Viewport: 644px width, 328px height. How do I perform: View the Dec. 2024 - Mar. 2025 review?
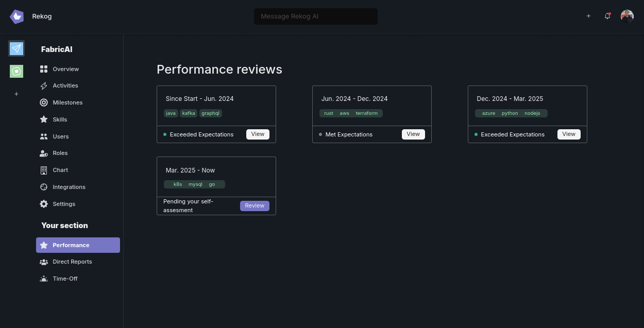pyautogui.click(x=568, y=134)
